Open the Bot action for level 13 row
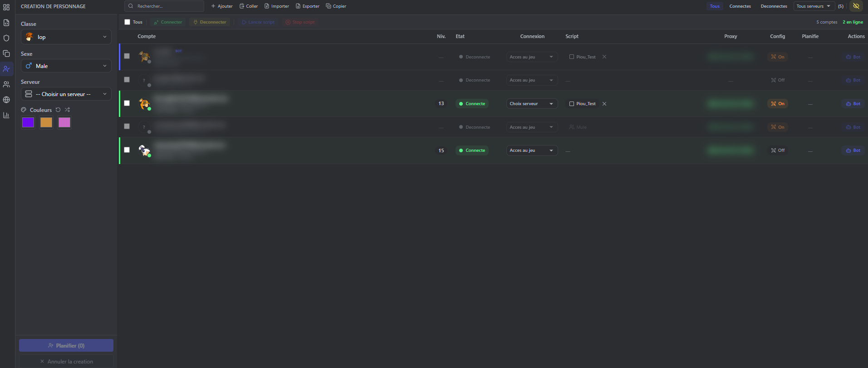The image size is (868, 368). coord(853,104)
